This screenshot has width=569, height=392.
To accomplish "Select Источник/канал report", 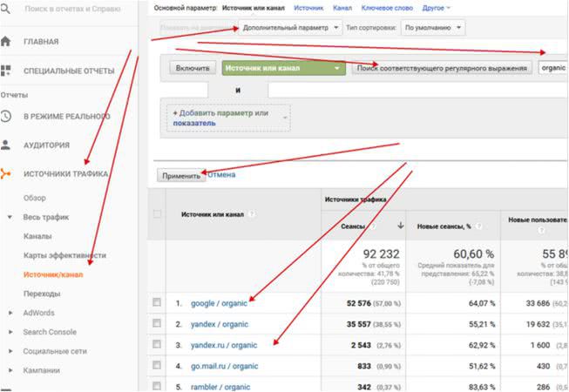I will click(53, 274).
